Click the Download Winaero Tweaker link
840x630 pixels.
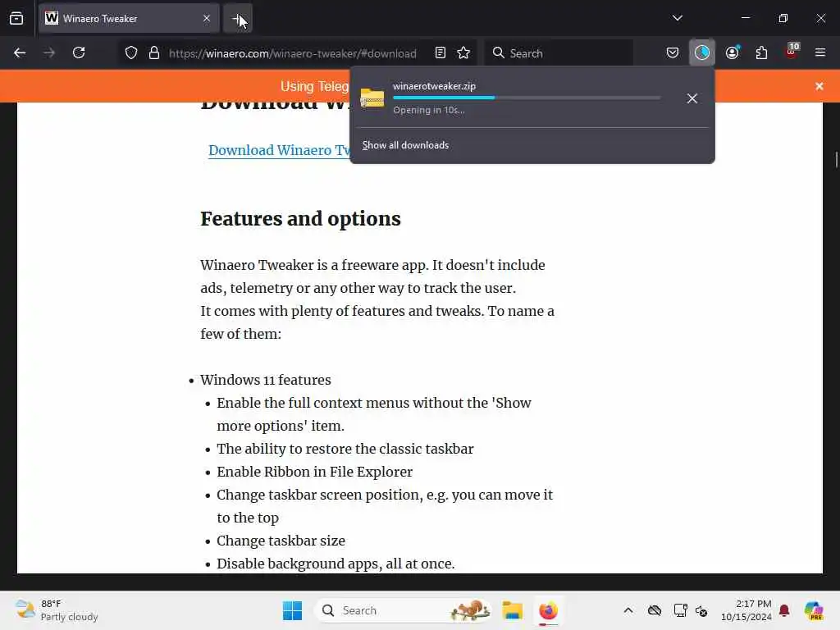(279, 150)
